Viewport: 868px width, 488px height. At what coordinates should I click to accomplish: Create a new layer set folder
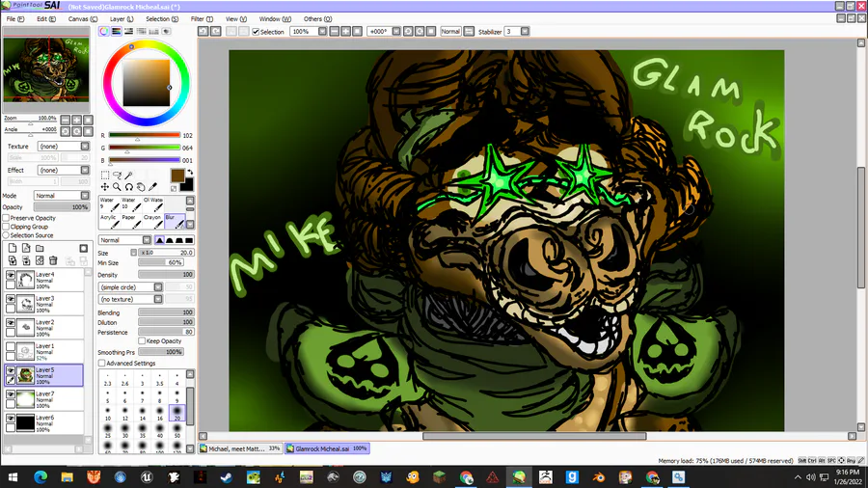click(40, 249)
